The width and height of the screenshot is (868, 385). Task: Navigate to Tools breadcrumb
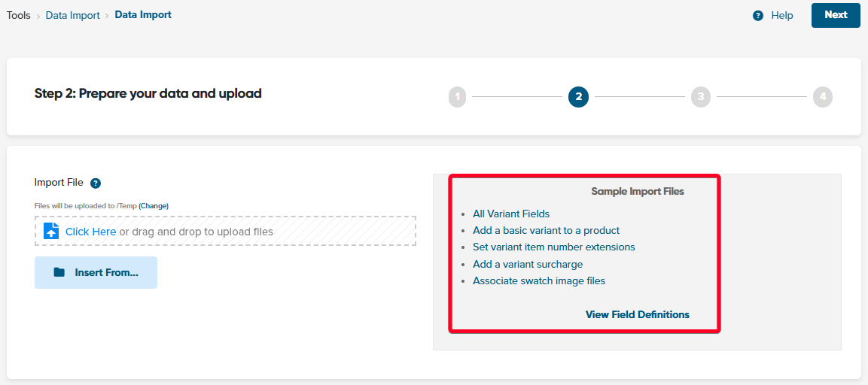point(18,16)
